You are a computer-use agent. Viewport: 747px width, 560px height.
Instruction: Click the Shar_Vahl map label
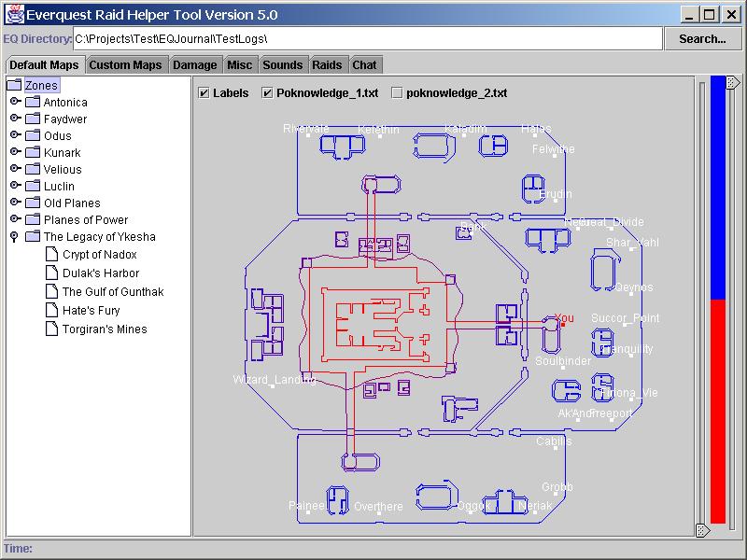[632, 243]
